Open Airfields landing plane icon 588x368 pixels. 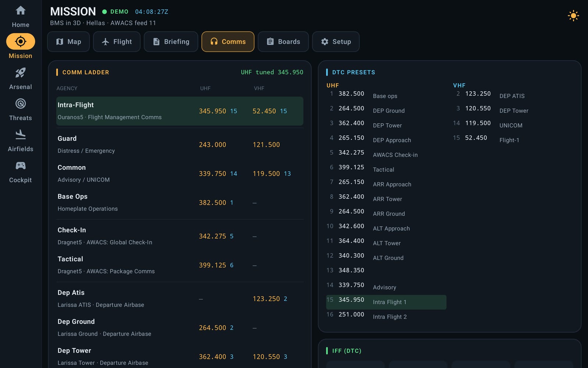tap(21, 135)
